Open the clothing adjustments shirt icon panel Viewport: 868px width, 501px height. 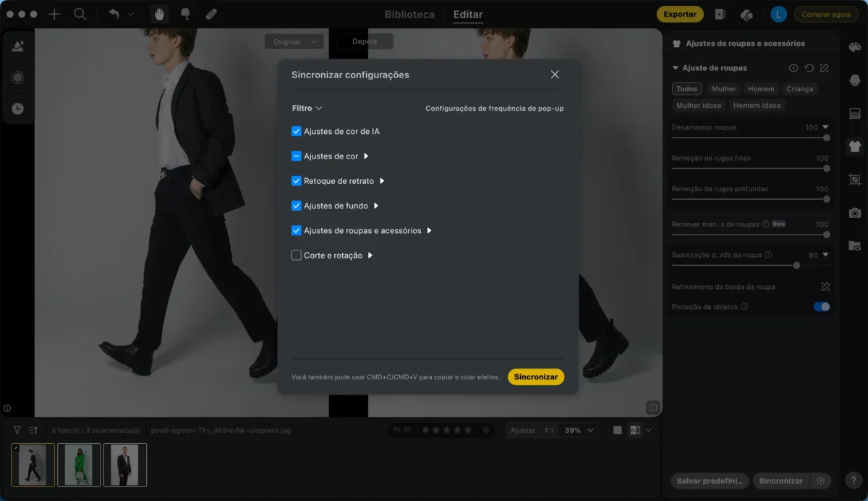855,146
